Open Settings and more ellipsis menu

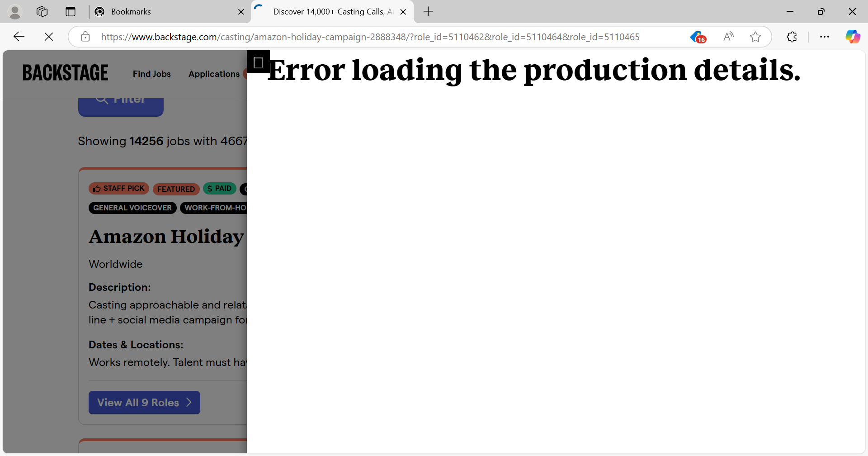(x=825, y=37)
